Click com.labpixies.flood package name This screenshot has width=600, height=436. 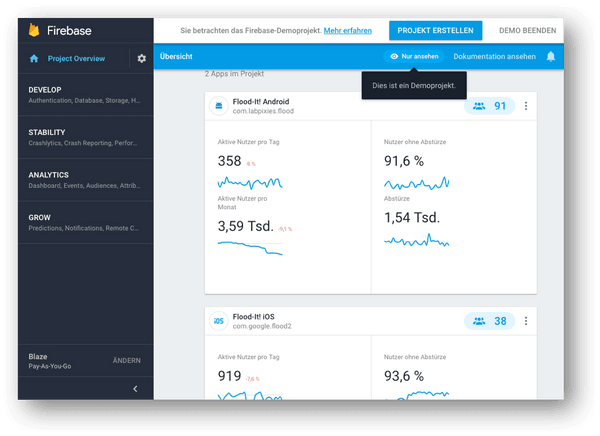click(x=263, y=111)
